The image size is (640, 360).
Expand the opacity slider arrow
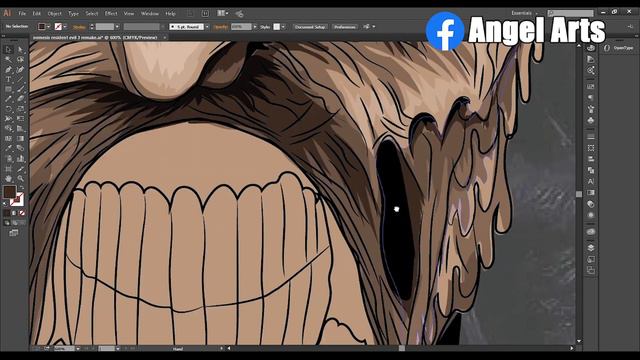click(x=255, y=27)
